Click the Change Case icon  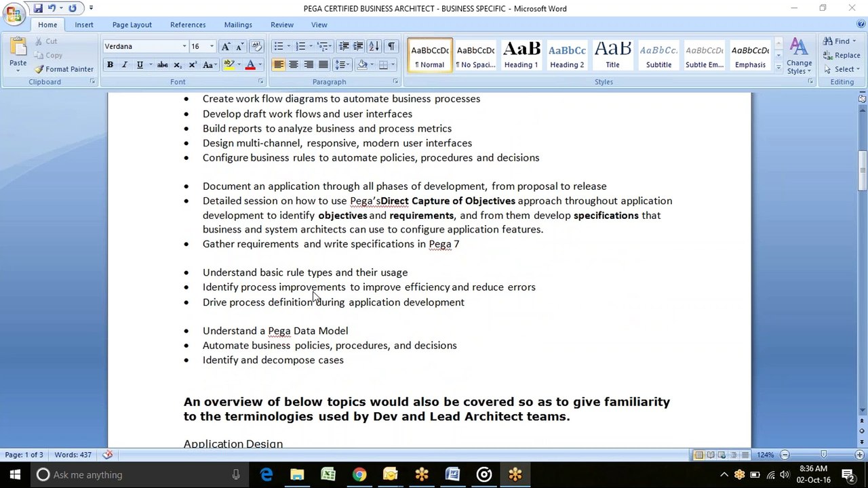(209, 65)
